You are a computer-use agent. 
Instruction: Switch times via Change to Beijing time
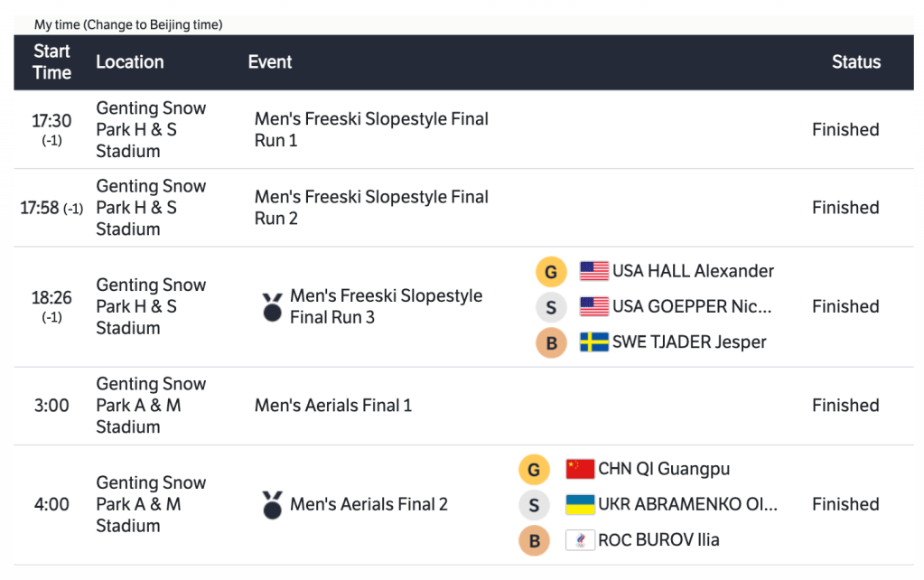pos(152,24)
